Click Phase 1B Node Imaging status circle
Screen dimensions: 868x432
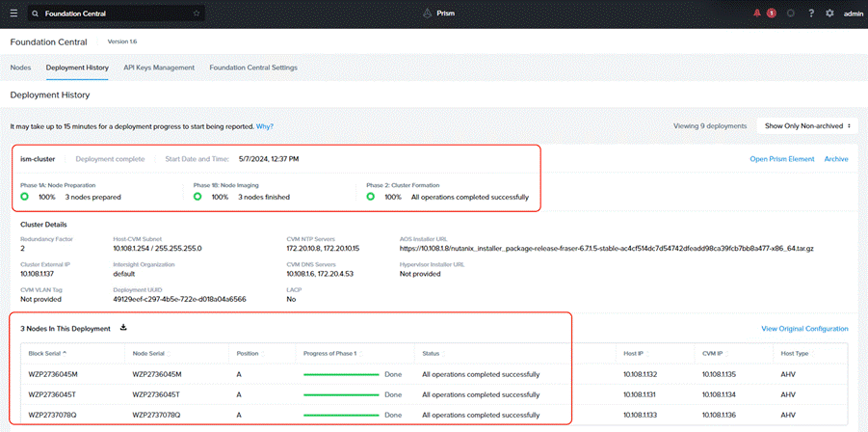[x=197, y=197]
